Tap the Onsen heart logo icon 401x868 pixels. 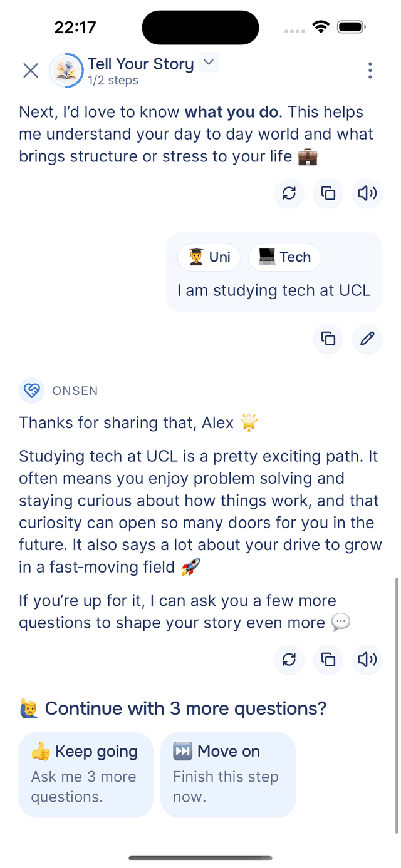31,391
